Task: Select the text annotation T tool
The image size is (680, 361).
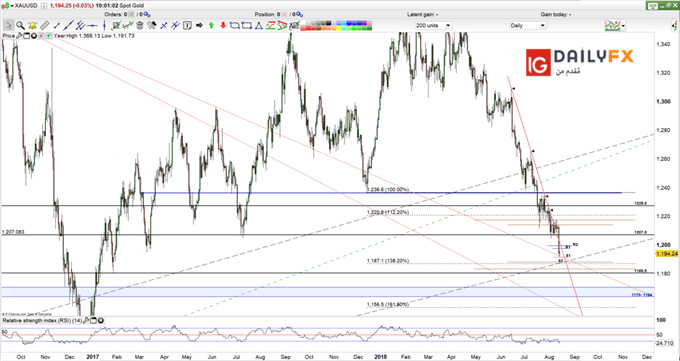Action: click(x=187, y=26)
